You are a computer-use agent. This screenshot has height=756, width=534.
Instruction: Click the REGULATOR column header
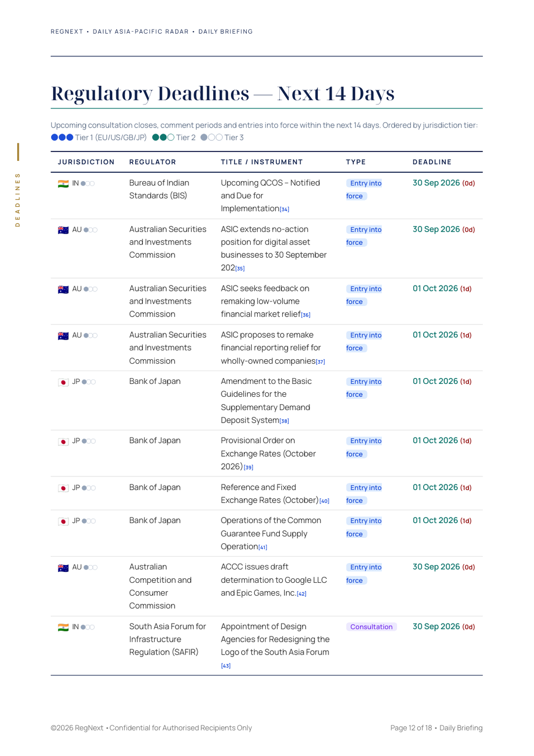tap(153, 162)
